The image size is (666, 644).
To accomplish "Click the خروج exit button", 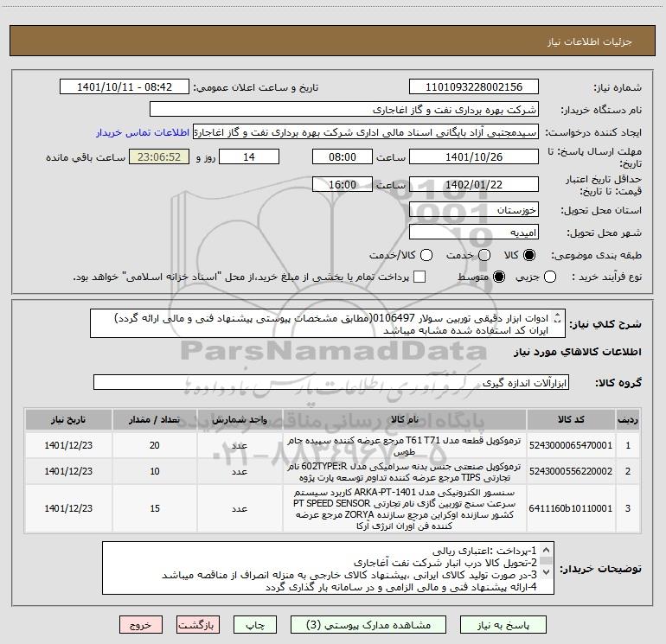I will (x=141, y=625).
